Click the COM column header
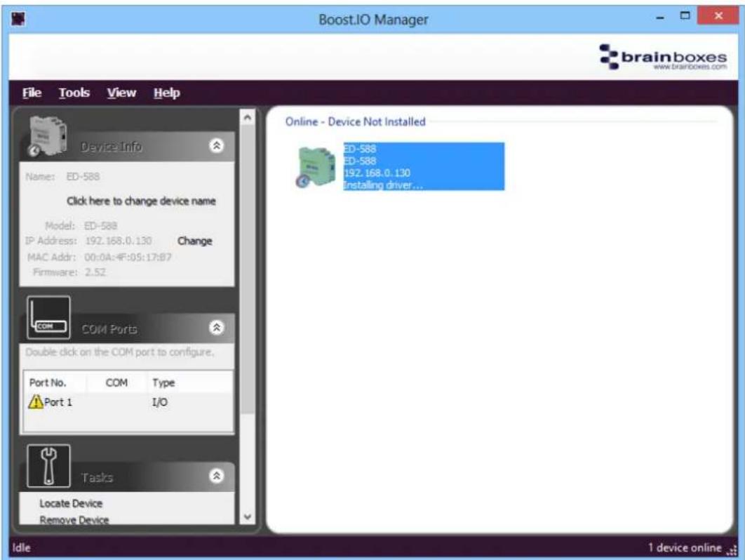The image size is (745, 560). [x=117, y=382]
